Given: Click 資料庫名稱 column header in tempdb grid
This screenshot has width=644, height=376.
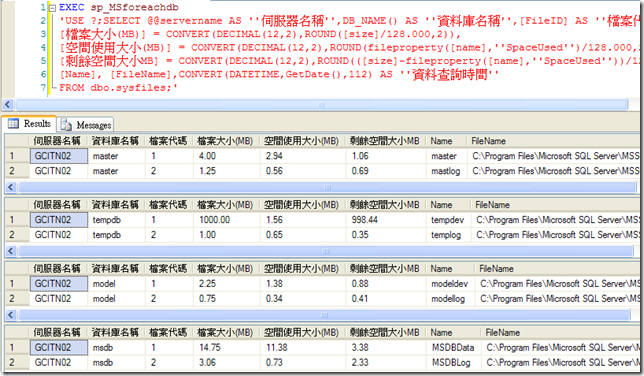Looking at the screenshot, I should point(116,205).
